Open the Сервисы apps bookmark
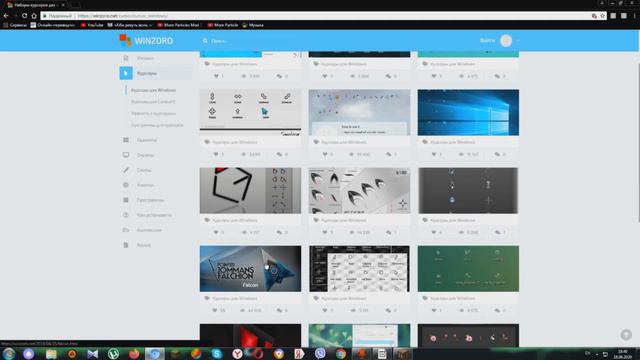Viewport: 640px width, 360px height. pos(15,25)
